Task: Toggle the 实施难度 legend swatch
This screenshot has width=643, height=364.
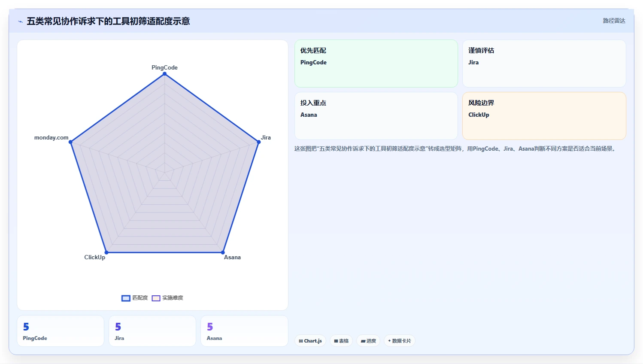Action: point(156,298)
